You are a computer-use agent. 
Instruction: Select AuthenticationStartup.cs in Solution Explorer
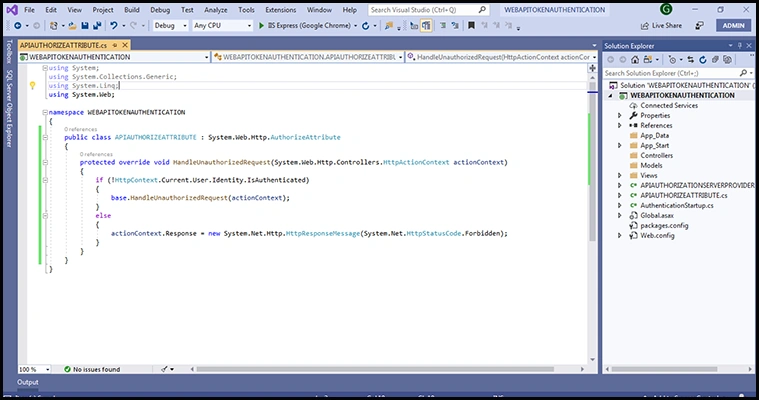677,205
